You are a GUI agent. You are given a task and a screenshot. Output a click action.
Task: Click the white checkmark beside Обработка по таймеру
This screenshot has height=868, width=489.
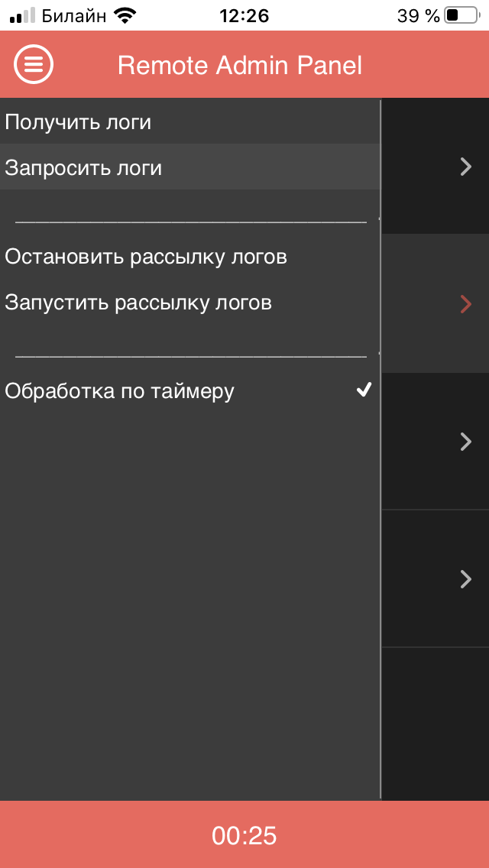[x=364, y=390]
